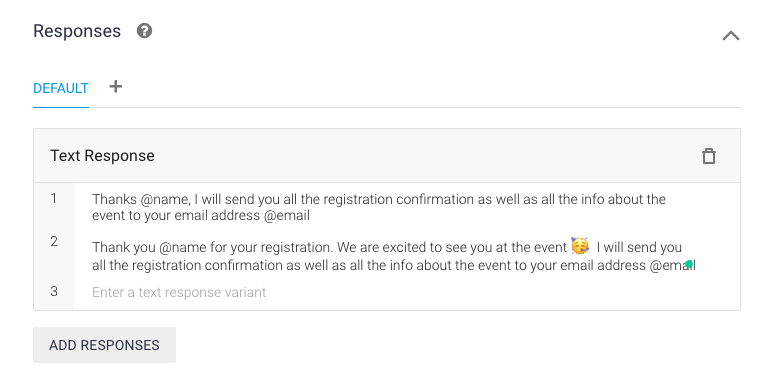776x374 pixels.
Task: Click @name parameter in first response
Action: click(x=165, y=199)
